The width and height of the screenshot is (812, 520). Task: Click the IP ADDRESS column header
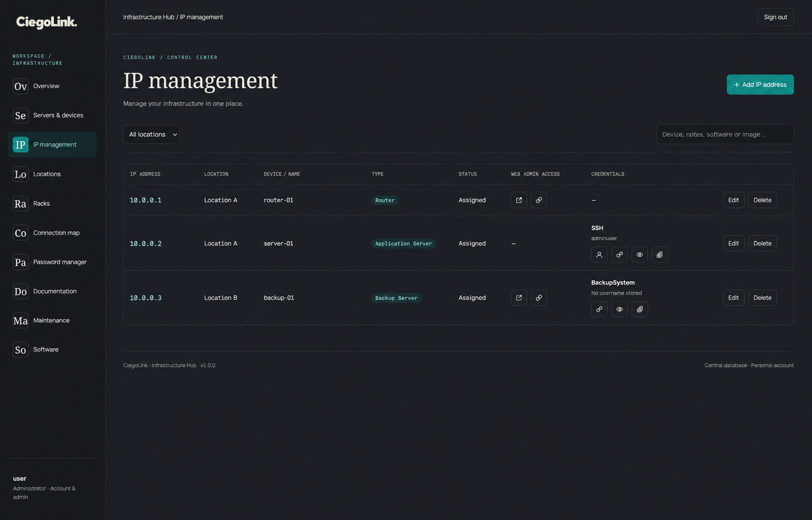point(145,174)
